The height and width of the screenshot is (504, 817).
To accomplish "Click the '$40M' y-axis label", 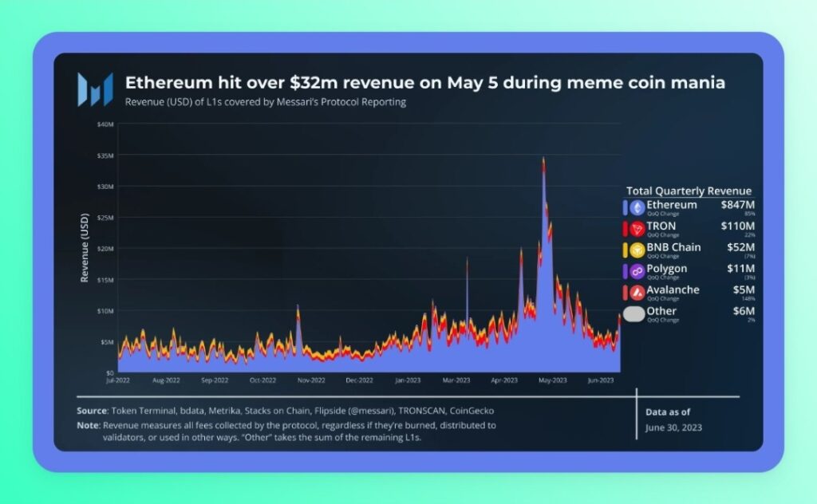I will (105, 124).
